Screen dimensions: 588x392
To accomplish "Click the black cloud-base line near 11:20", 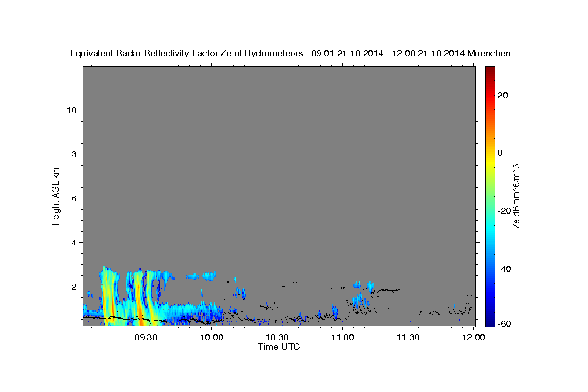I will [x=391, y=290].
